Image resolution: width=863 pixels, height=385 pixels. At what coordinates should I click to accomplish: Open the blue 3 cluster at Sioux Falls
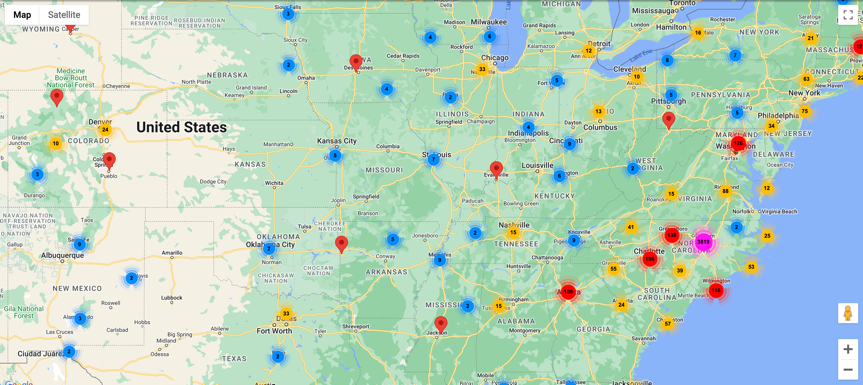coord(287,14)
